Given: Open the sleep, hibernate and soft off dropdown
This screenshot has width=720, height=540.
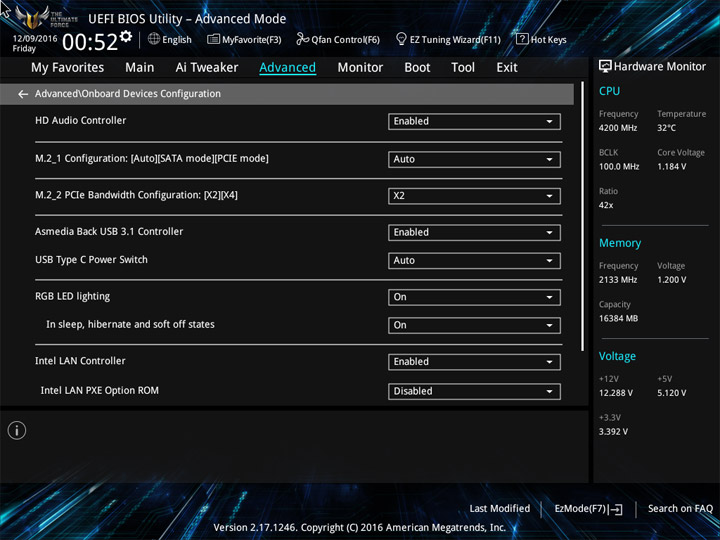Looking at the screenshot, I should click(474, 325).
